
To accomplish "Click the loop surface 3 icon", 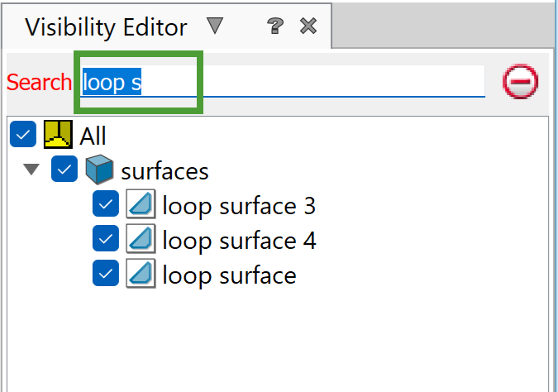I will 141,205.
